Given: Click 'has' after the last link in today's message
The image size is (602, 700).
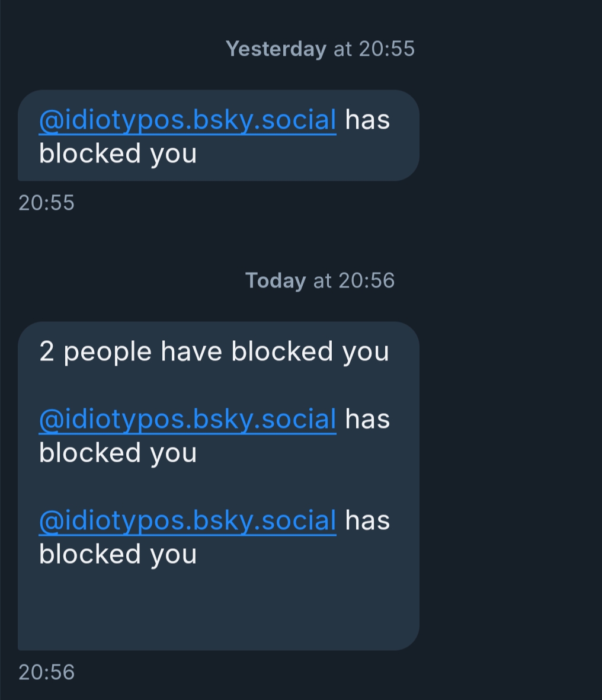Looking at the screenshot, I should tap(367, 520).
